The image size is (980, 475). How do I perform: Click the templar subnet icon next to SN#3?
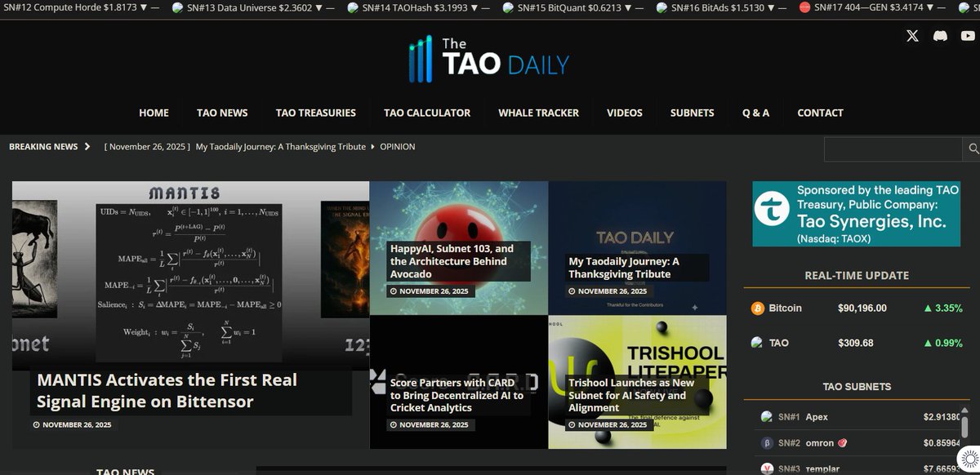(x=767, y=468)
